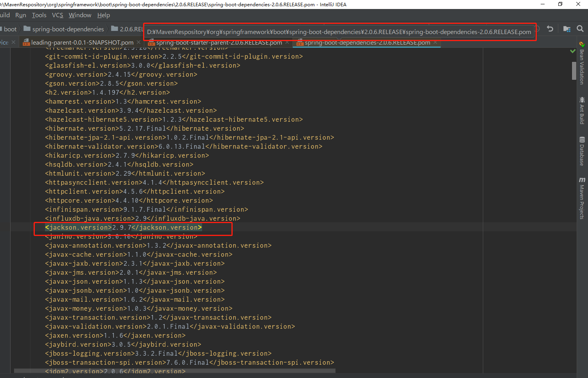Click the hazelcast.version 3.9.4 line
This screenshot has height=378, width=588.
tap(131, 110)
